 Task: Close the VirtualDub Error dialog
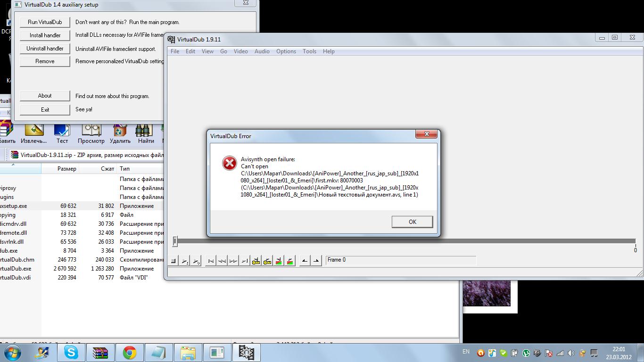click(427, 134)
